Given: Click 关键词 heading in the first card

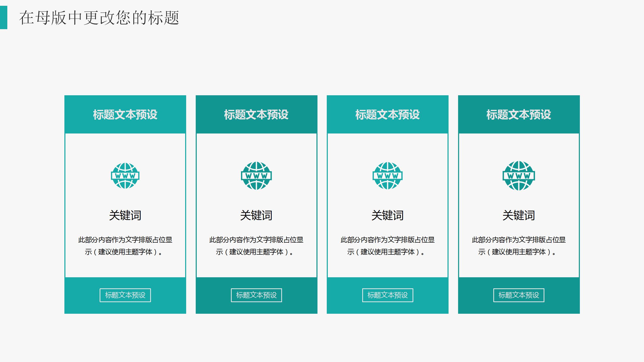Looking at the screenshot, I should click(x=125, y=215).
